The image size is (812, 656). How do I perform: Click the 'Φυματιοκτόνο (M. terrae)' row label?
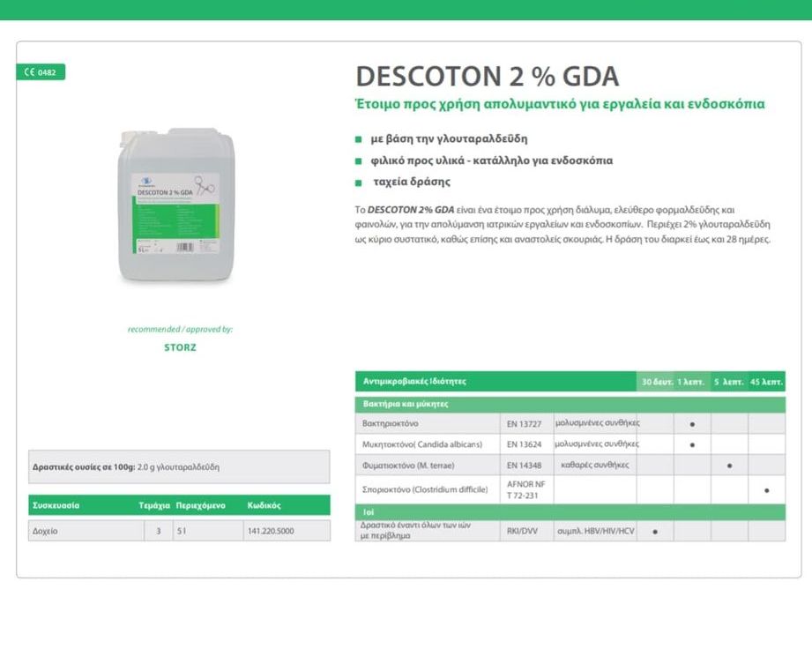(x=408, y=466)
